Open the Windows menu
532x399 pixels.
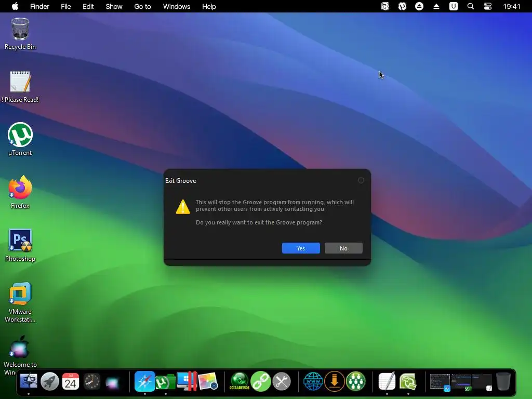[177, 6]
